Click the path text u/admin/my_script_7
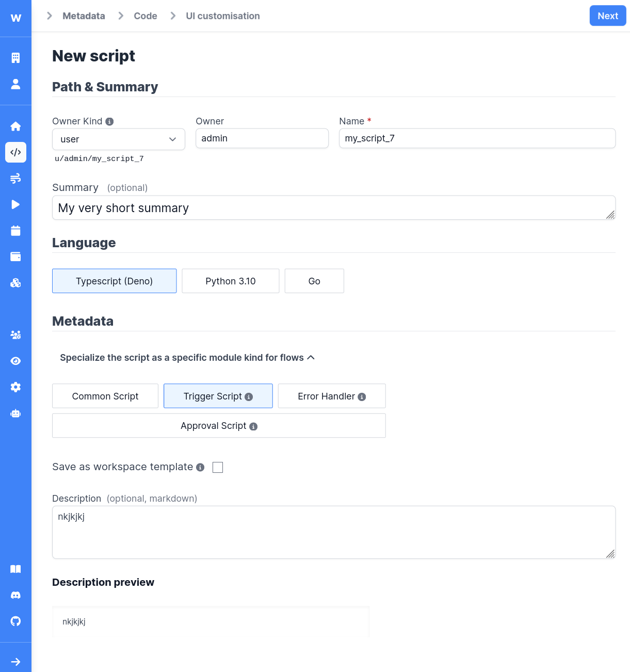 point(99,159)
